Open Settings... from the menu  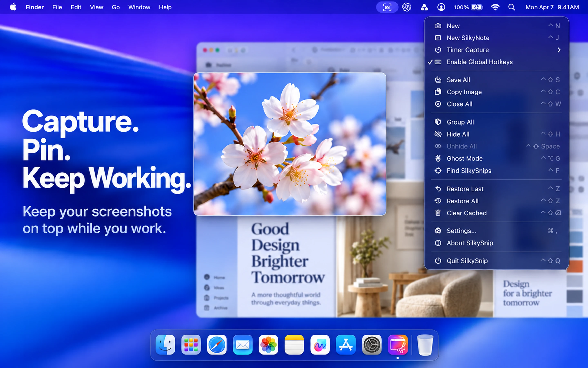496,231
